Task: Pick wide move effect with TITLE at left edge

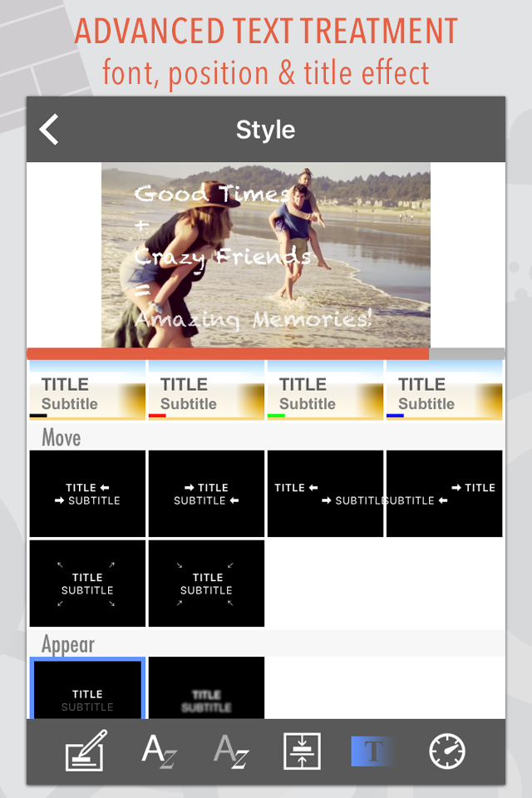Action: coord(325,494)
